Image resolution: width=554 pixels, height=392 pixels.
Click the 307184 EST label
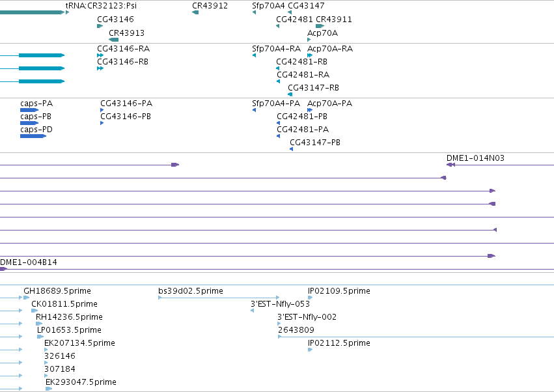click(60, 369)
